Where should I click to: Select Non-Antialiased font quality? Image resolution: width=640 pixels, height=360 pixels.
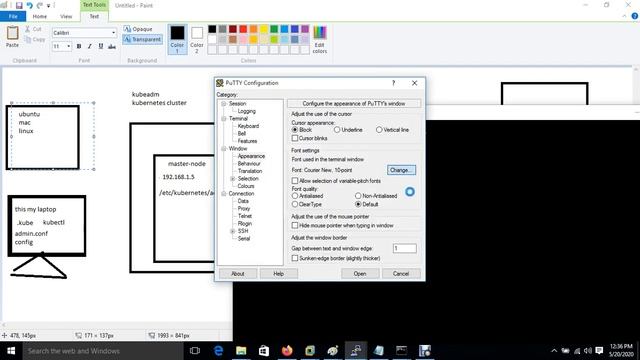(358, 196)
